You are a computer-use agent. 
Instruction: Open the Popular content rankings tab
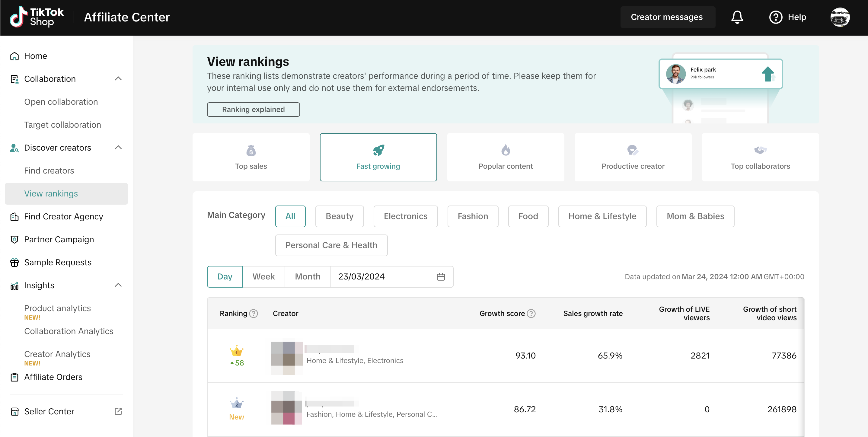[505, 157]
